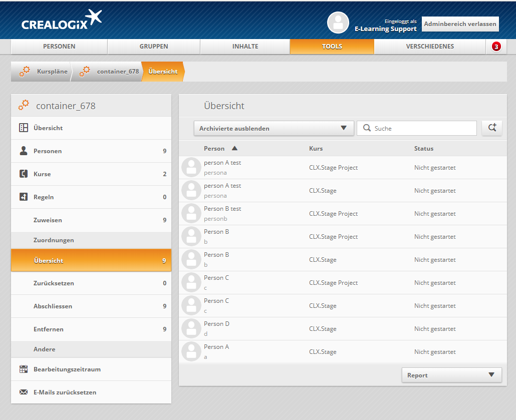Open the Archivierte ausblenden dropdown
The width and height of the screenshot is (516, 420).
point(274,128)
